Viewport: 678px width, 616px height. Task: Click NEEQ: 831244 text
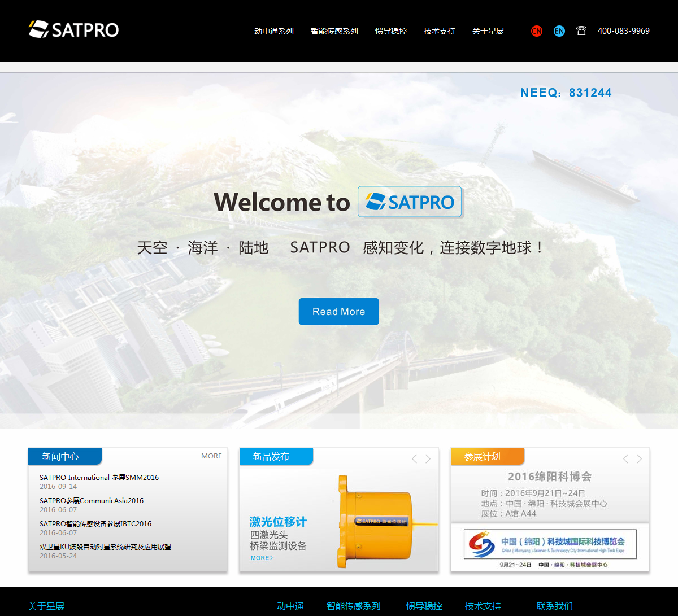[566, 93]
